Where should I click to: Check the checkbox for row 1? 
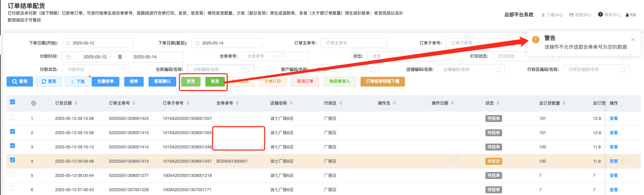(12, 117)
